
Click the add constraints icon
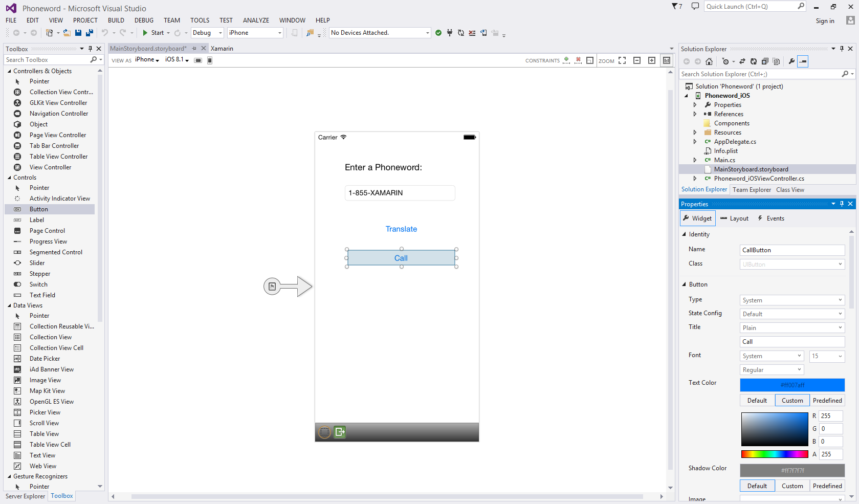[x=566, y=60]
